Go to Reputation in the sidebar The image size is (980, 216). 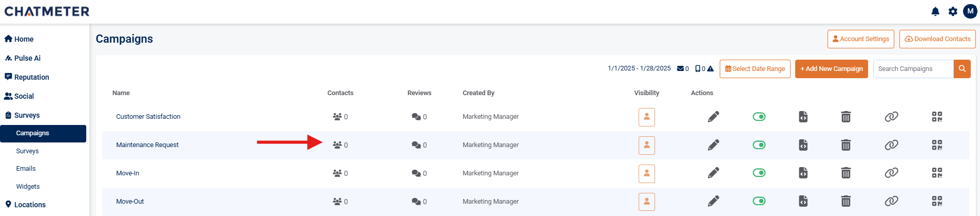31,77
